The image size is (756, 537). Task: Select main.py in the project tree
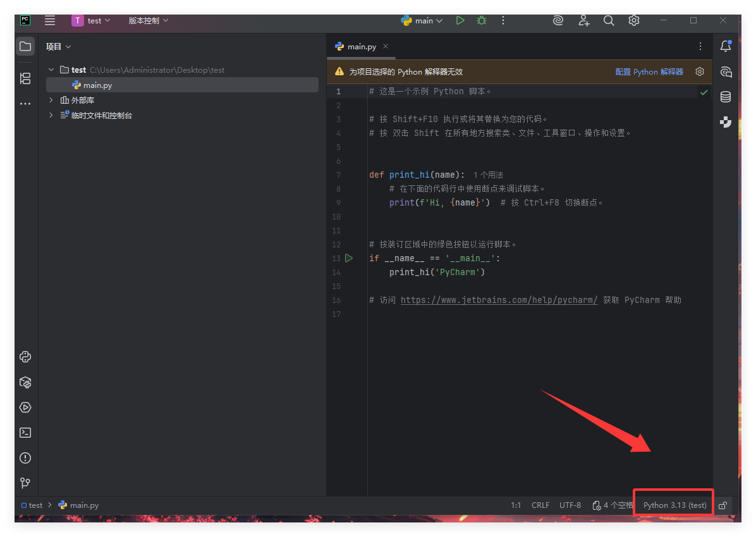[182, 85]
